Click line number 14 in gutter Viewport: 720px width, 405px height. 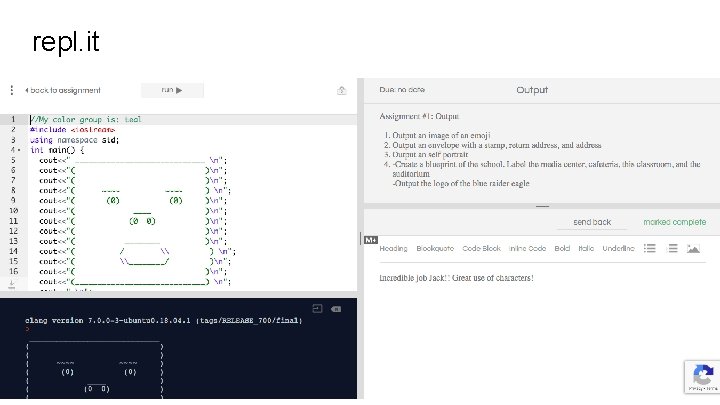[x=13, y=251]
